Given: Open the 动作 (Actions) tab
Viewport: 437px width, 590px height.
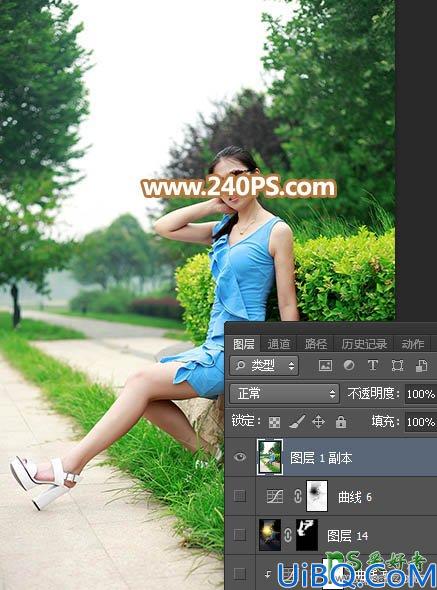Looking at the screenshot, I should pyautogui.click(x=412, y=344).
